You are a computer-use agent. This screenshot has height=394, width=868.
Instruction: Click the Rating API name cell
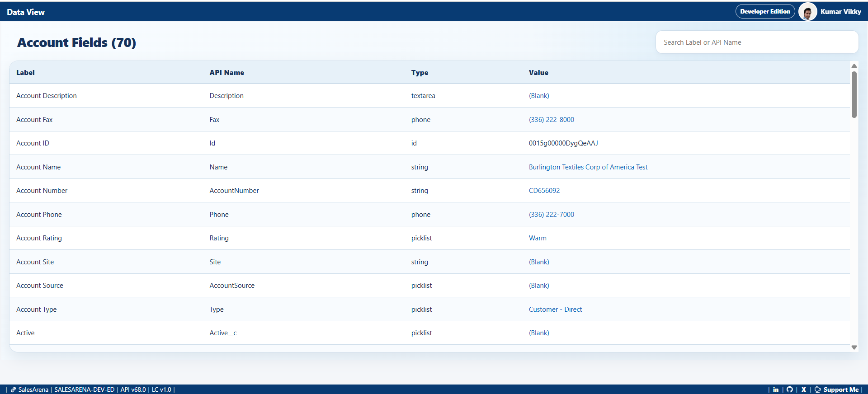coord(219,238)
